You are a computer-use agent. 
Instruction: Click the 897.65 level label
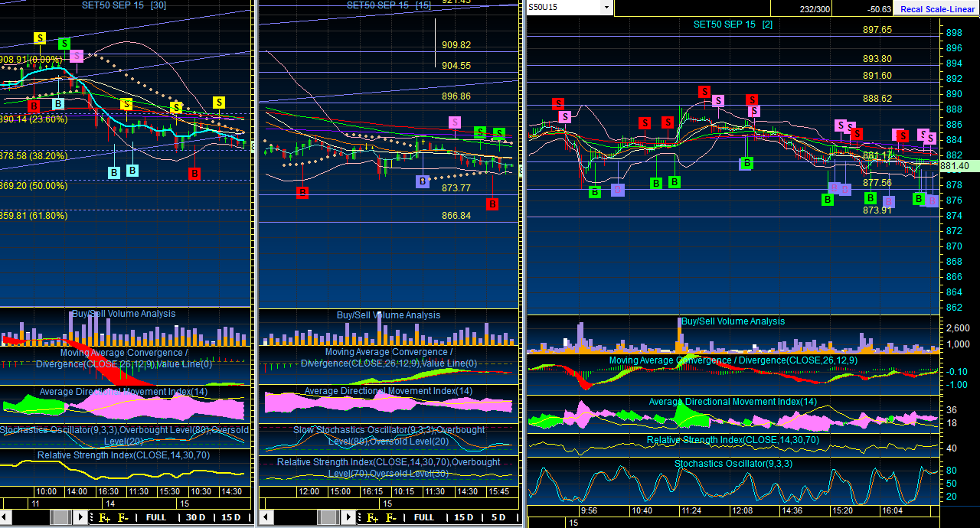[877, 30]
